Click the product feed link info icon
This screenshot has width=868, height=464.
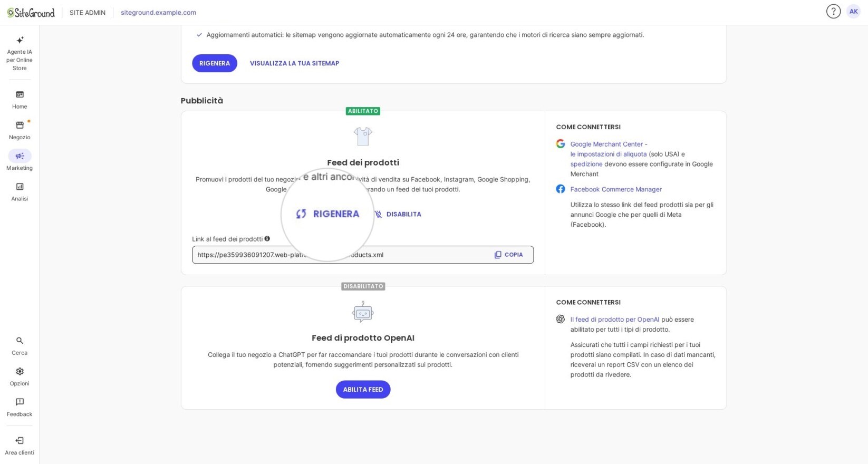(267, 239)
